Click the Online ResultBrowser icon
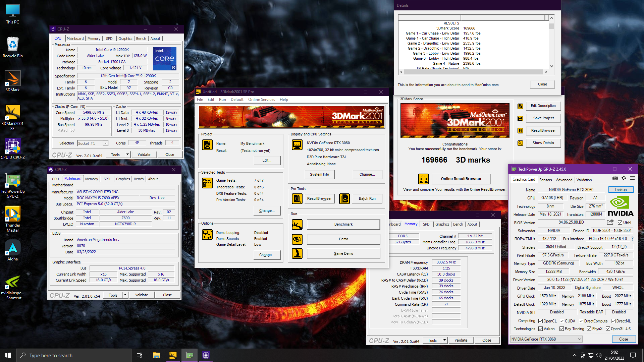 424,179
